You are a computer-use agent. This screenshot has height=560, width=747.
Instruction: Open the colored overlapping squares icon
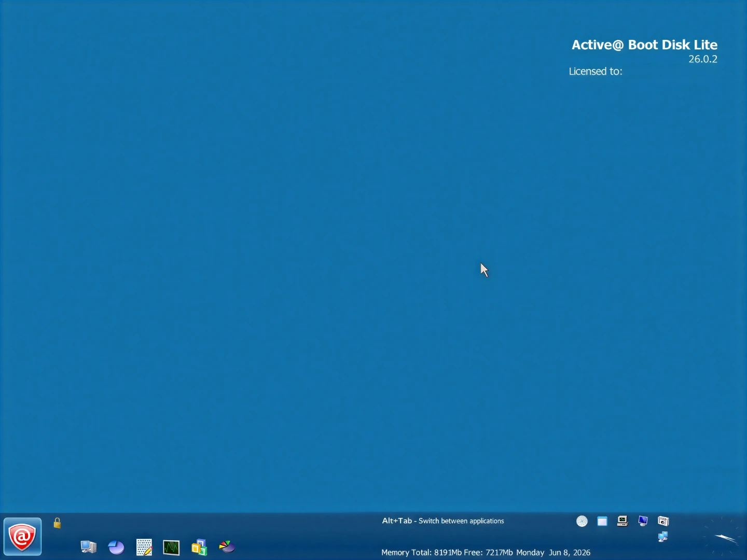click(199, 547)
